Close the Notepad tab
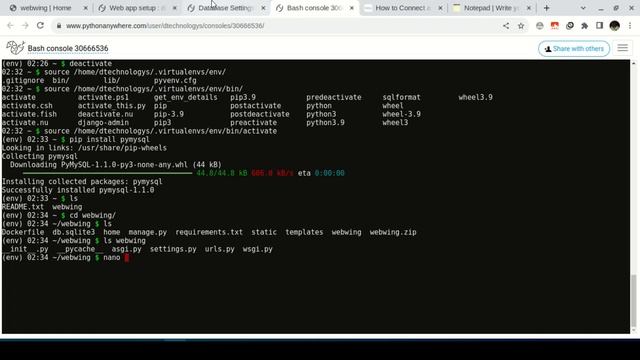Screen dimensions: 640x360 [x=529, y=8]
